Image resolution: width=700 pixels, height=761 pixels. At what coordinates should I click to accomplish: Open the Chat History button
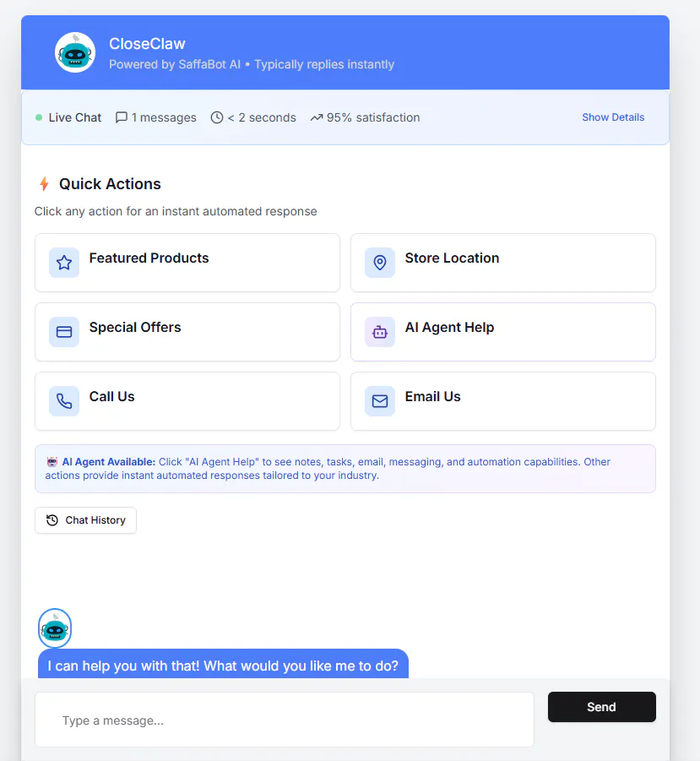[85, 520]
